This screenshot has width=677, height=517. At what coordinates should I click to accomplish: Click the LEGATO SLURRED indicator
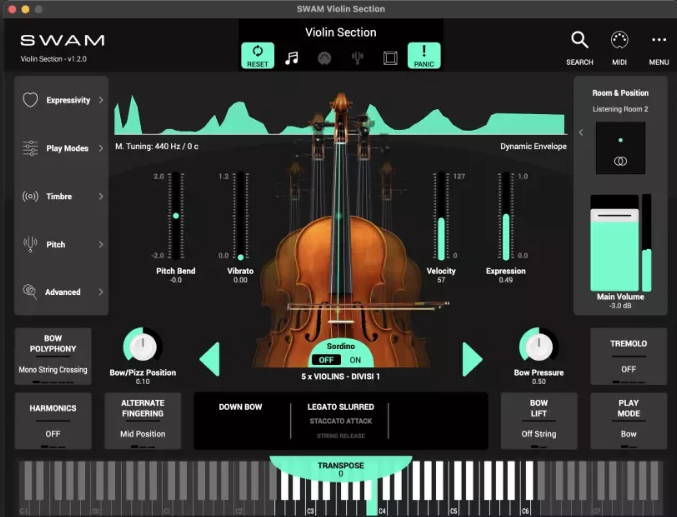tap(341, 407)
